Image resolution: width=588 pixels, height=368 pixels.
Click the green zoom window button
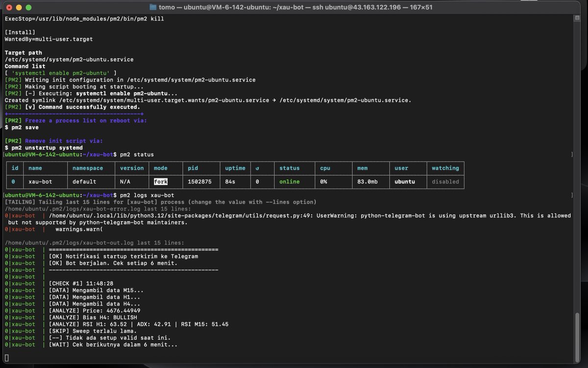(x=29, y=7)
